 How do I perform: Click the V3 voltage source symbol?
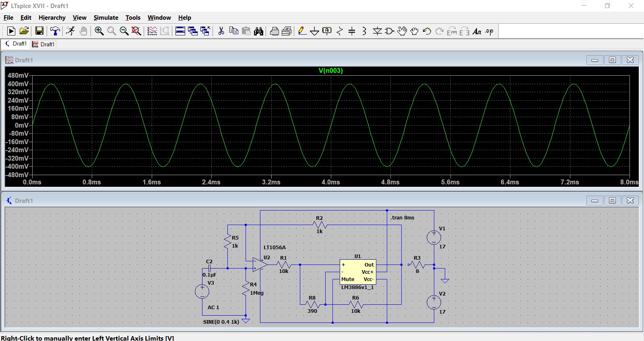tap(202, 291)
